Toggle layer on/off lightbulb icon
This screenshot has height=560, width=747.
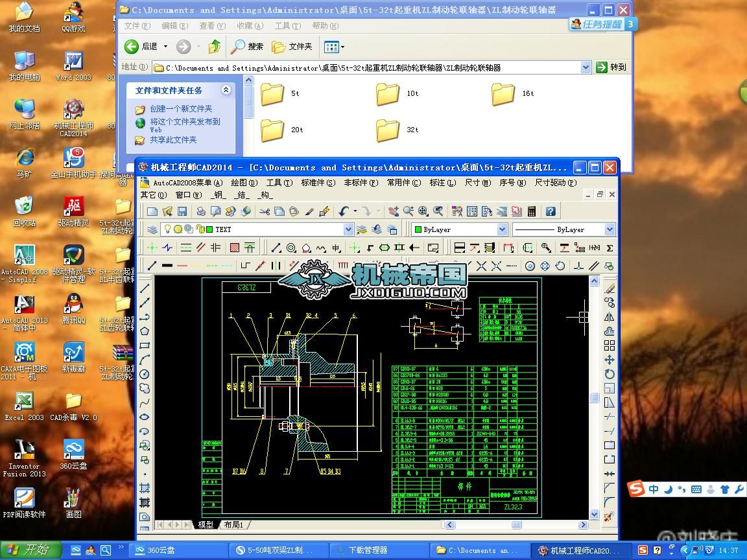tap(168, 229)
